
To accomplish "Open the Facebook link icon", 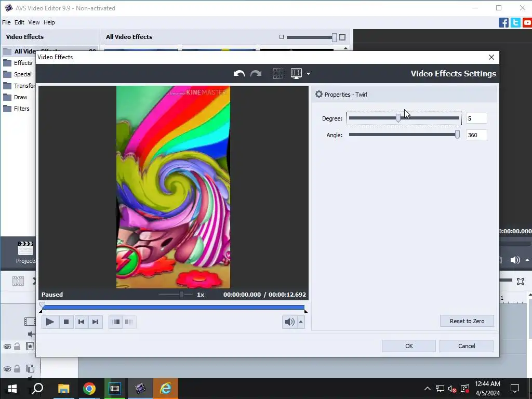I will [x=503, y=23].
